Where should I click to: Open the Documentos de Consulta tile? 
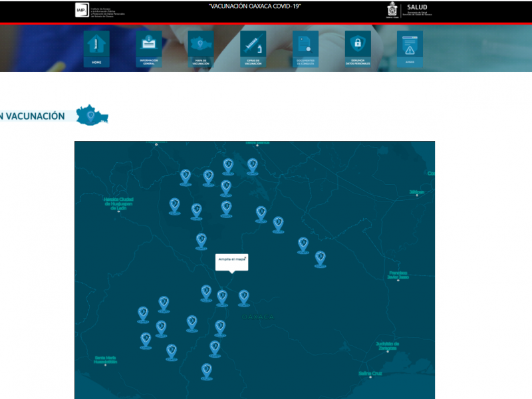click(x=305, y=49)
